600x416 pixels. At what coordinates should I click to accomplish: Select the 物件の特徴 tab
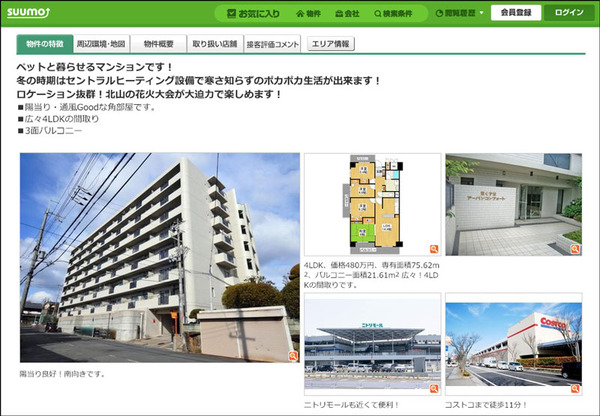pos(45,45)
